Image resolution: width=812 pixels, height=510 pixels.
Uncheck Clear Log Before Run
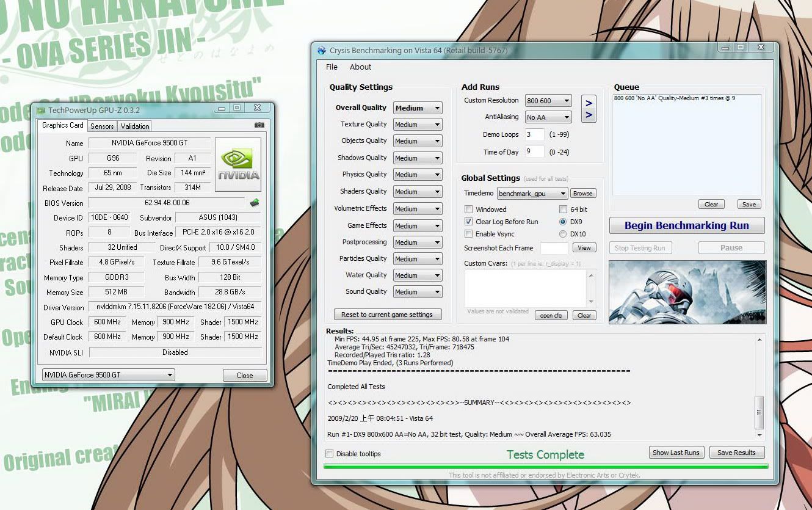[x=469, y=222]
